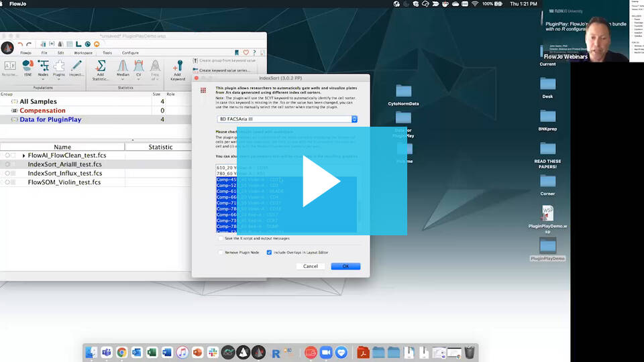The height and width of the screenshot is (362, 644).
Task: Open PowerPoint from the dock
Action: tap(197, 352)
